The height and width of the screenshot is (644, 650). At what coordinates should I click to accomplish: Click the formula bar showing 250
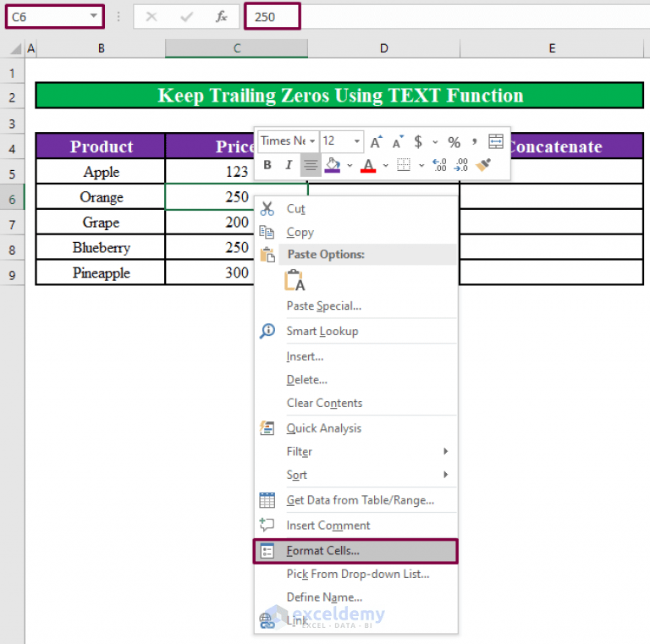[x=448, y=17]
